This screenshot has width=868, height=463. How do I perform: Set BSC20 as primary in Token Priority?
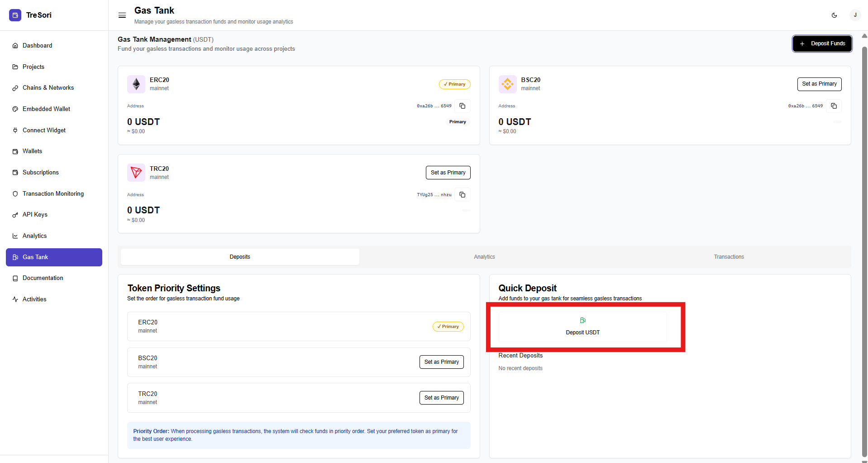pyautogui.click(x=441, y=362)
